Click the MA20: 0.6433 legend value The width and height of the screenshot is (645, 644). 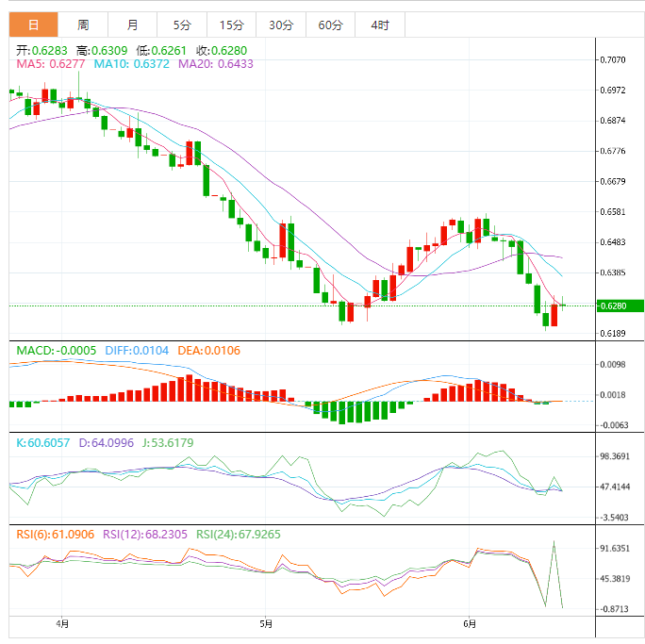[216, 64]
